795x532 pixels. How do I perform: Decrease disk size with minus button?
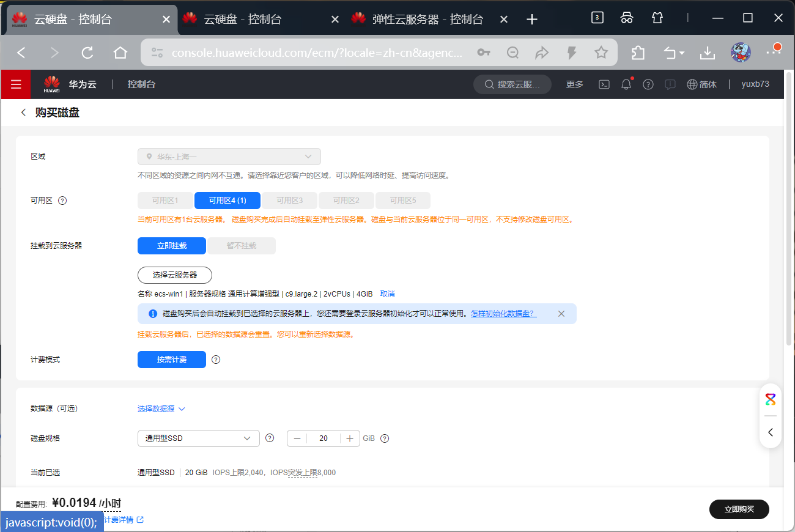pos(297,438)
